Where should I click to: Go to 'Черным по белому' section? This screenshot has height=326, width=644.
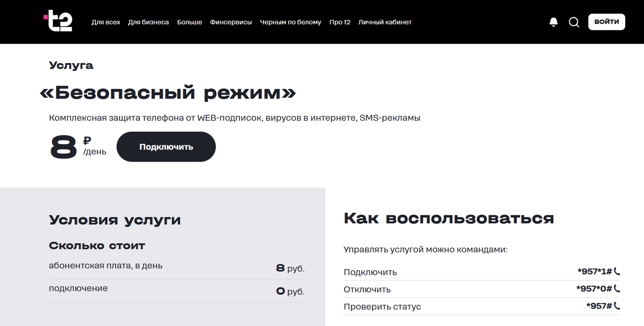(x=290, y=22)
